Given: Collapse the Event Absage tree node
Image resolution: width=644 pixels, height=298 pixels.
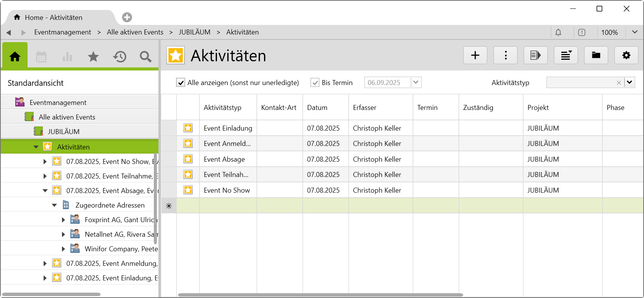Looking at the screenshot, I should (x=45, y=190).
